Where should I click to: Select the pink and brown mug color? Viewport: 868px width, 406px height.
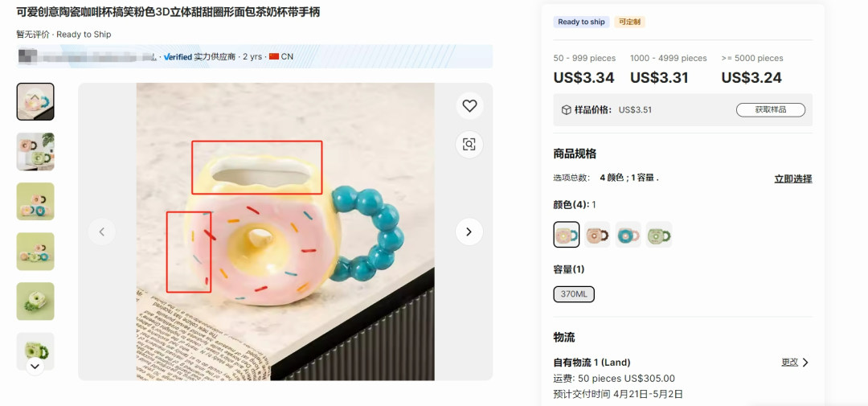tap(597, 234)
